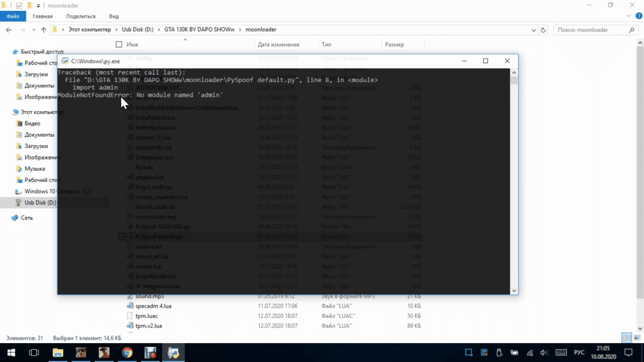Screen dimensions: 644x362
Task: Click the volume speaker tray icon
Action: 544,353
